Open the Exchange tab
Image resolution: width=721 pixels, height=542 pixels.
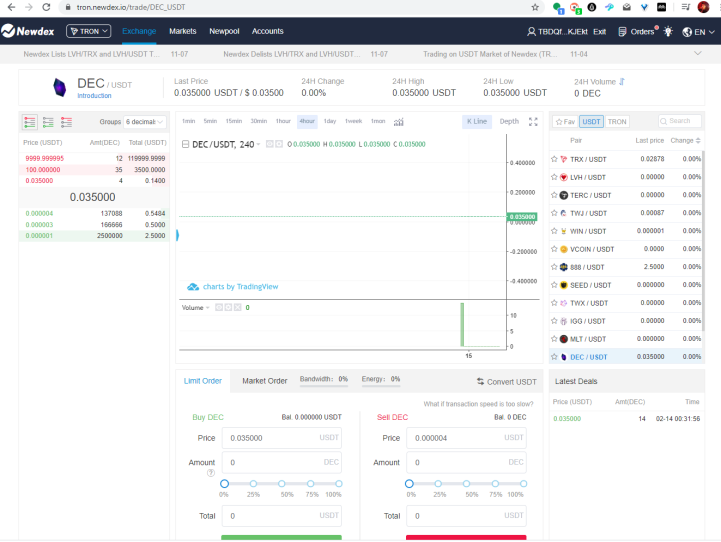point(139,31)
